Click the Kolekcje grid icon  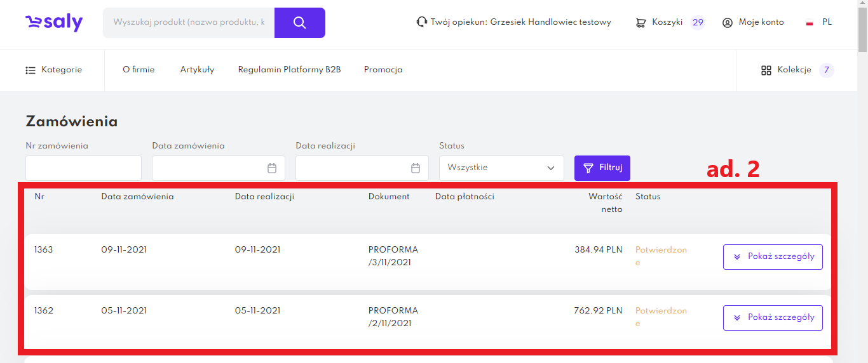pyautogui.click(x=766, y=70)
